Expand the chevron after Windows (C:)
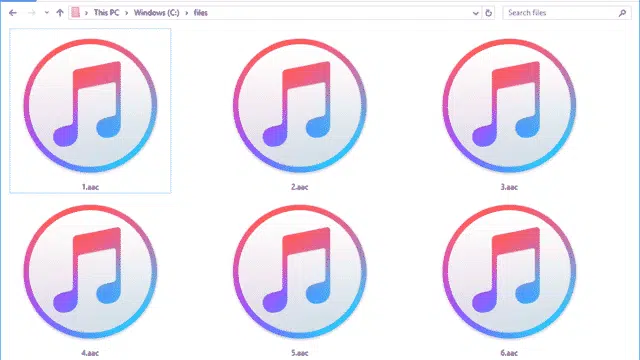This screenshot has height=360, width=640. pyautogui.click(x=187, y=13)
